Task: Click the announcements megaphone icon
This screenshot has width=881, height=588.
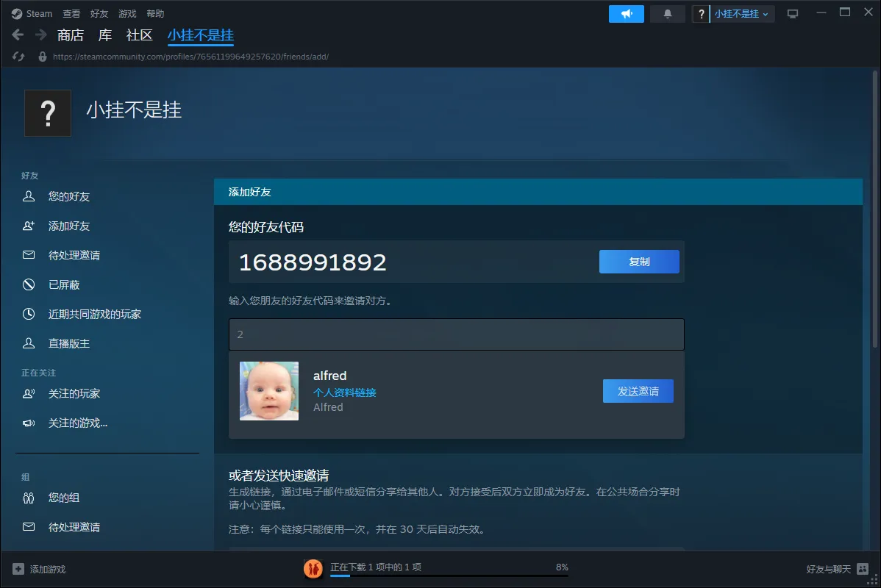Action: coord(626,14)
